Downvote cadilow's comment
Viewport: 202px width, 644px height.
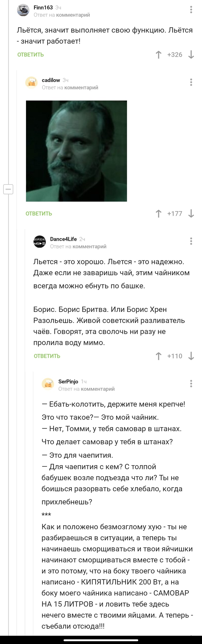pyautogui.click(x=190, y=214)
